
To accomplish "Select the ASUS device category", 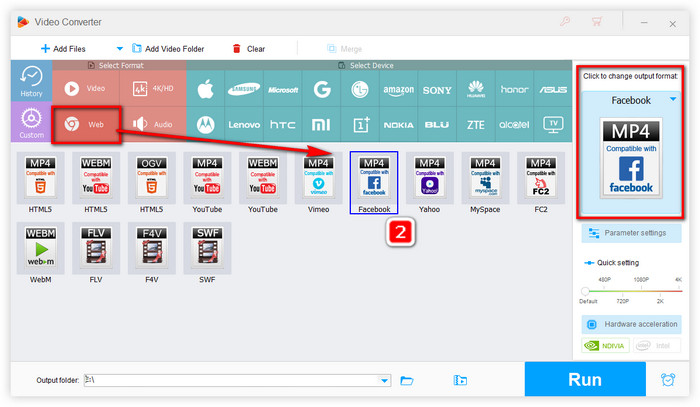I will pyautogui.click(x=553, y=90).
